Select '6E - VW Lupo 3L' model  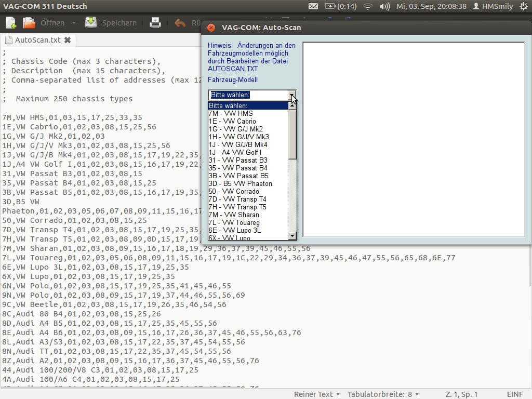[248, 230]
